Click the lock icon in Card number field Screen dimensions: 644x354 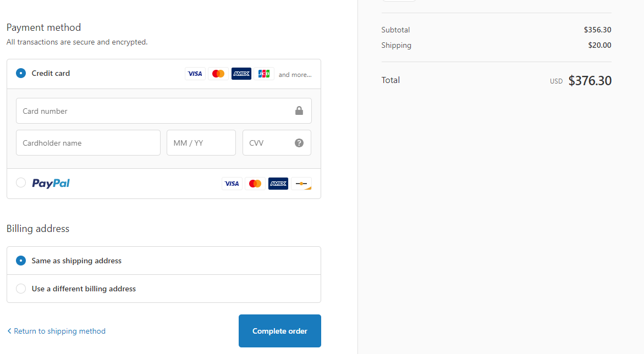pos(299,110)
